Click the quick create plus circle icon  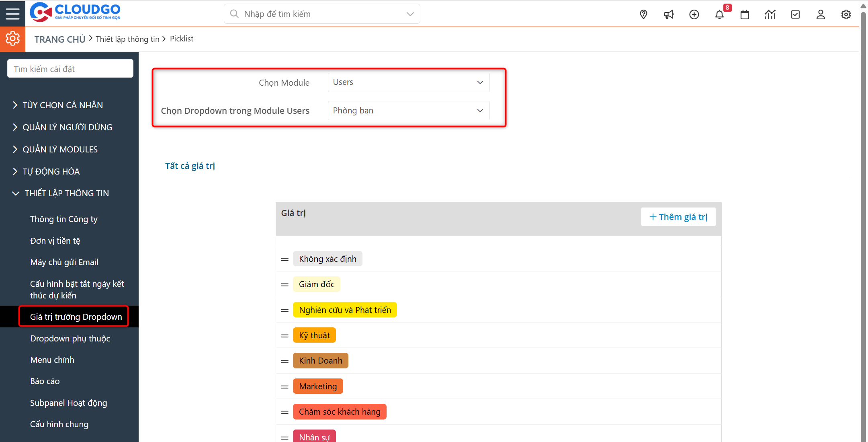(694, 14)
